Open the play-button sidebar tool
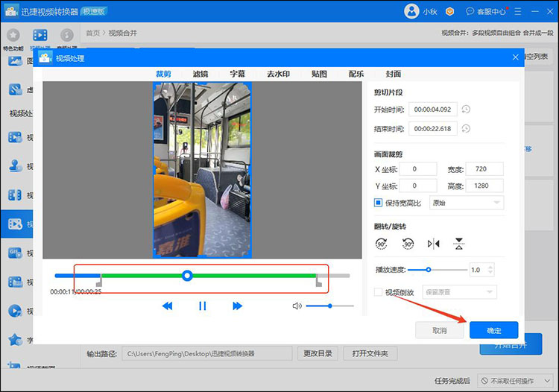This screenshot has width=559, height=392. coord(15,311)
